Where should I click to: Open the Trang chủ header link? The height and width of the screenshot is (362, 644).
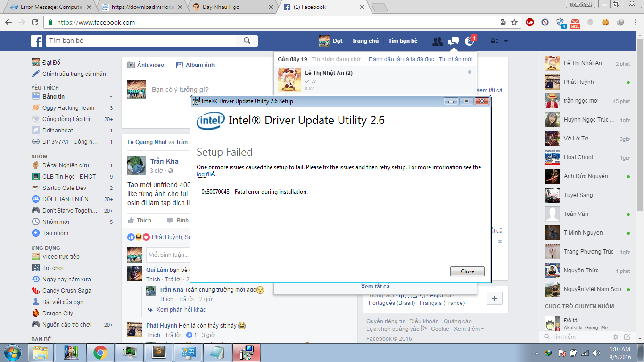(x=365, y=41)
